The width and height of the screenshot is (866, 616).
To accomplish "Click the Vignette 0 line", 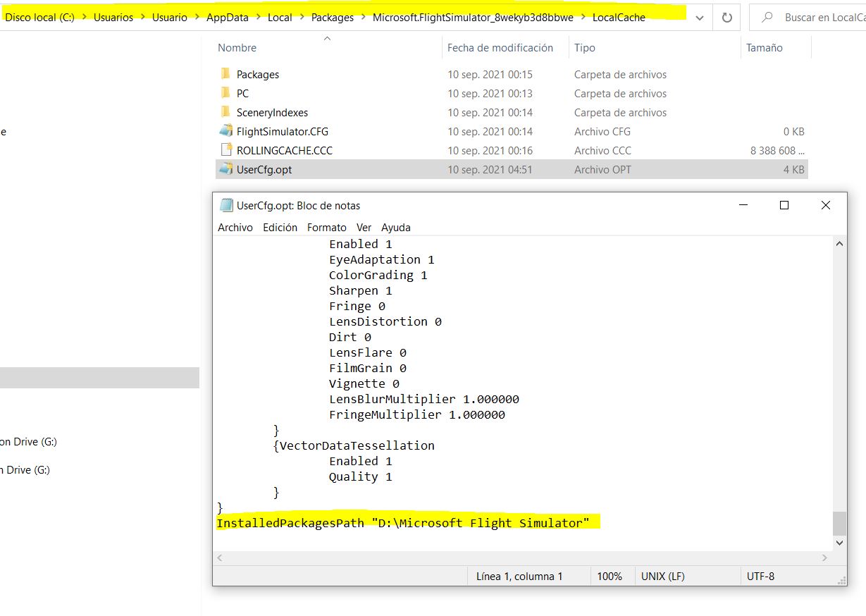I will pos(364,383).
